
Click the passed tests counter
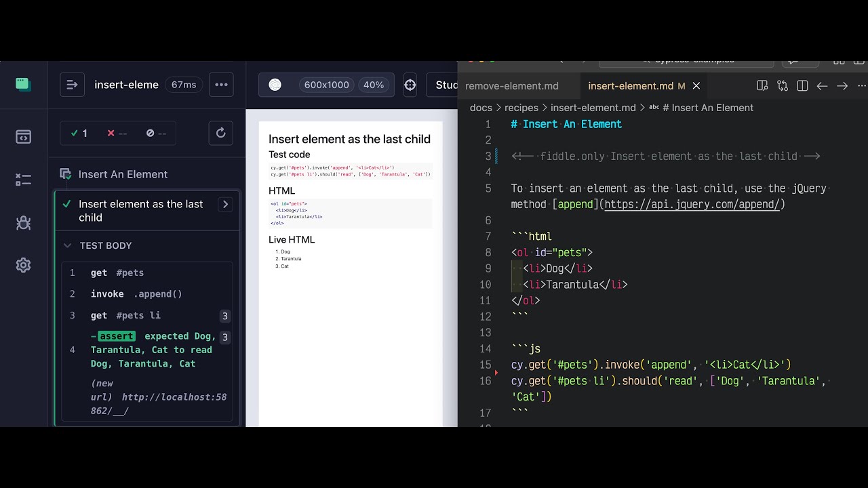79,134
